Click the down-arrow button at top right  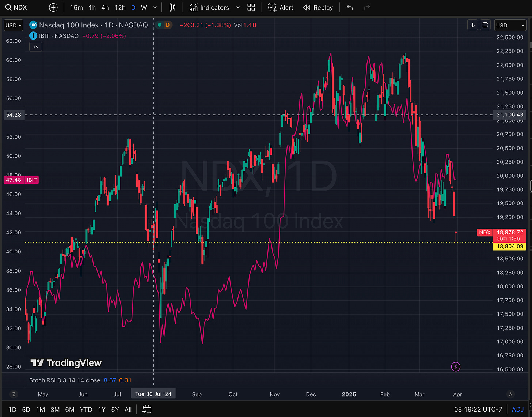(x=472, y=25)
